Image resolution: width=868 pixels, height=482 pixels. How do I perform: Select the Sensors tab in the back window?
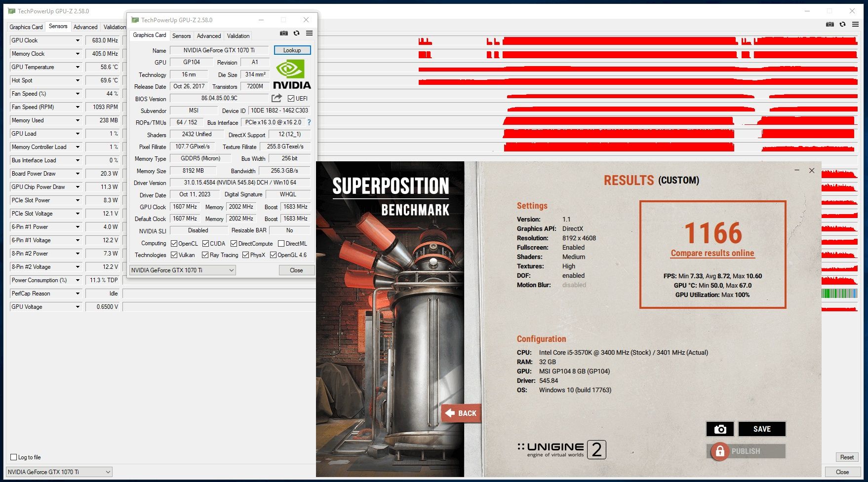pyautogui.click(x=58, y=27)
